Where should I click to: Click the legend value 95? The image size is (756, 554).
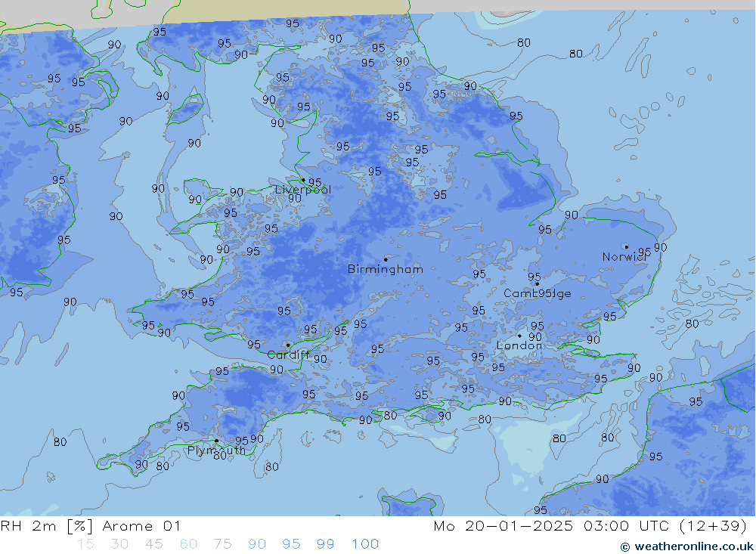[x=291, y=544]
